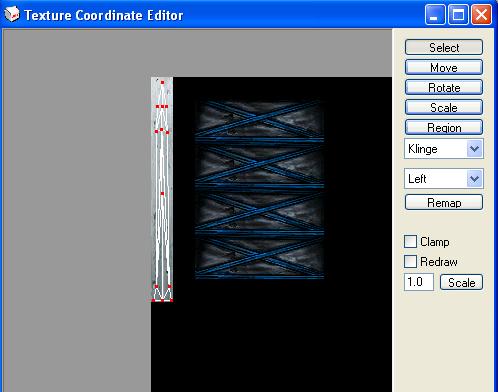
Task: Apply the Scale button beside 1.0
Action: coord(461,282)
